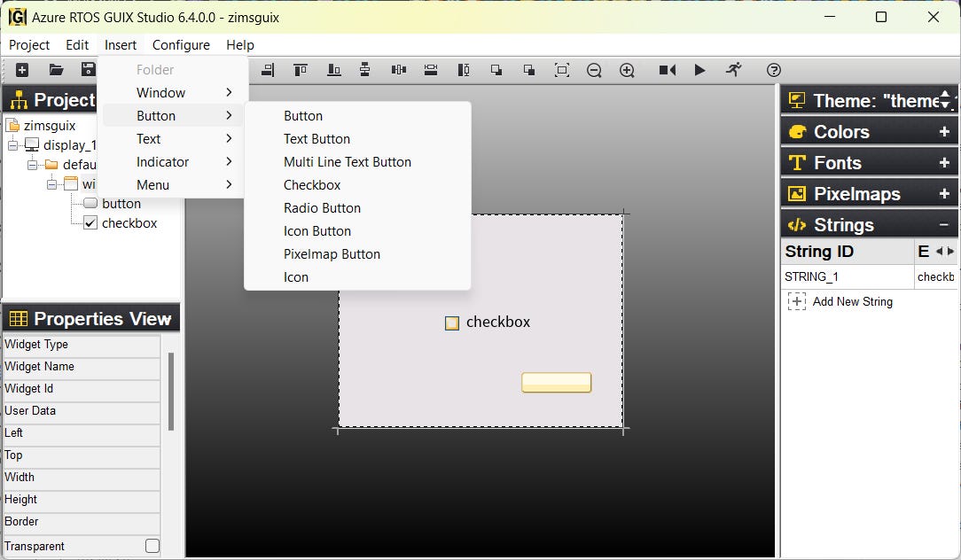Open the Edit menu
The width and height of the screenshot is (961, 560).
tap(77, 44)
